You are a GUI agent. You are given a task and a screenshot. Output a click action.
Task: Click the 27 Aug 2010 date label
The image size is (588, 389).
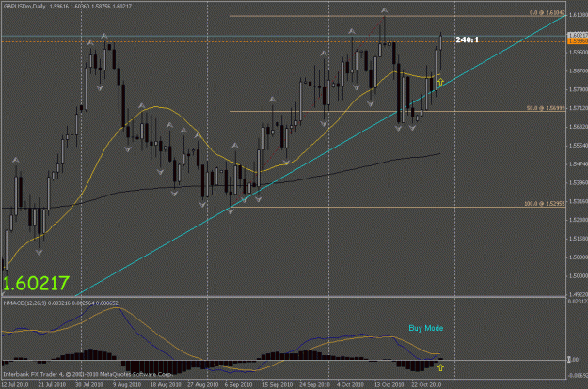pos(203,384)
